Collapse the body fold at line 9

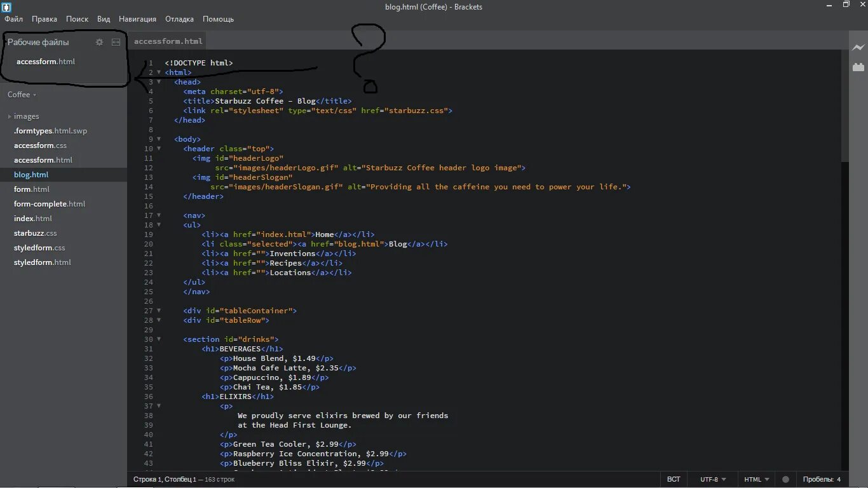159,139
